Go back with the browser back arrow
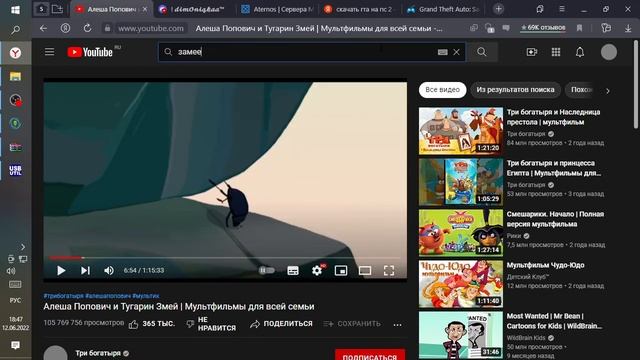The height and width of the screenshot is (360, 640). click(43, 28)
